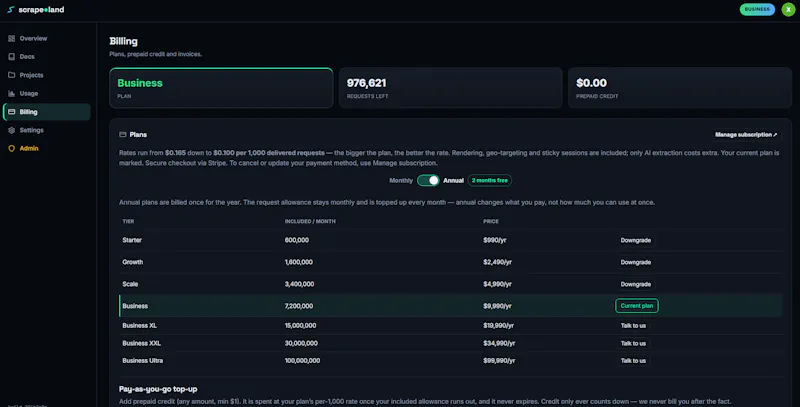Click the Pay-as-you-go top-up heading
Screen dimensions: 800x407
[x=158, y=389]
